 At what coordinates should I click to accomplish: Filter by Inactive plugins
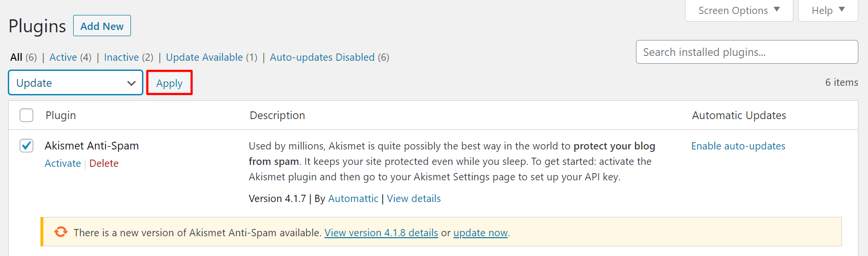pos(121,57)
